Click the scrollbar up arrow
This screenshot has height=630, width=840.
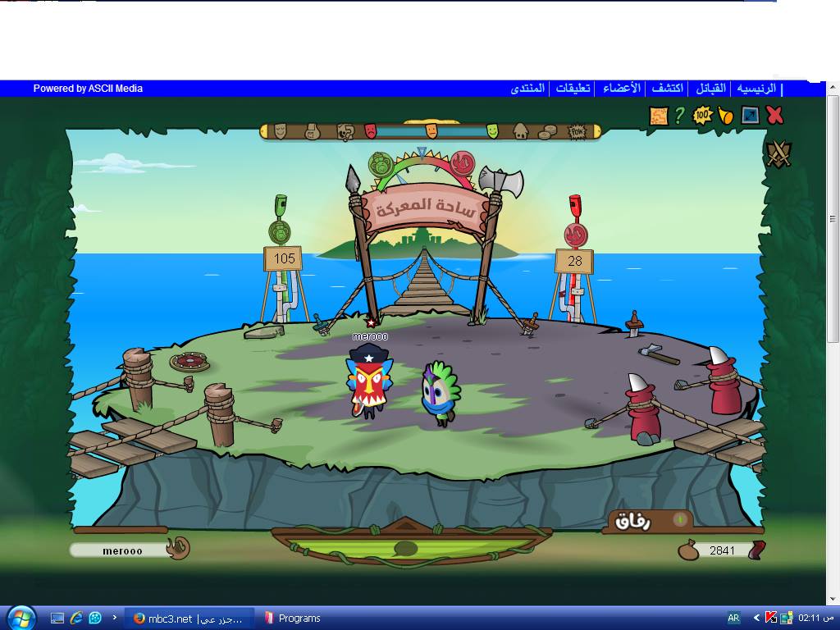pyautogui.click(x=833, y=87)
